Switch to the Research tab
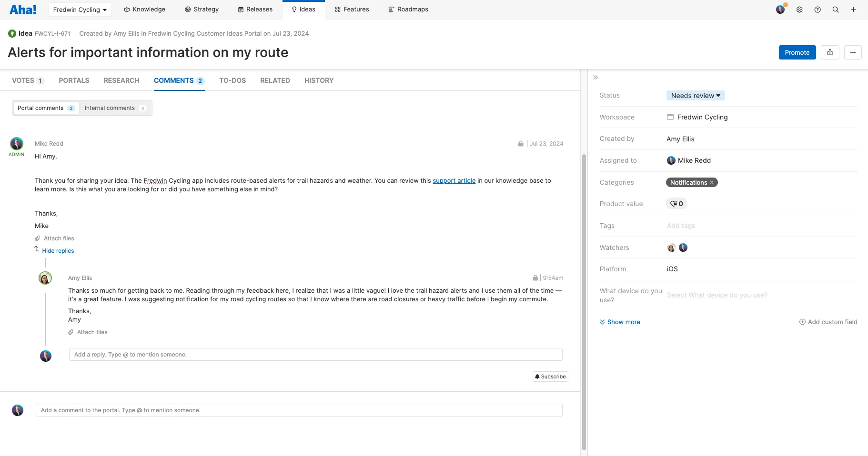 pyautogui.click(x=121, y=80)
